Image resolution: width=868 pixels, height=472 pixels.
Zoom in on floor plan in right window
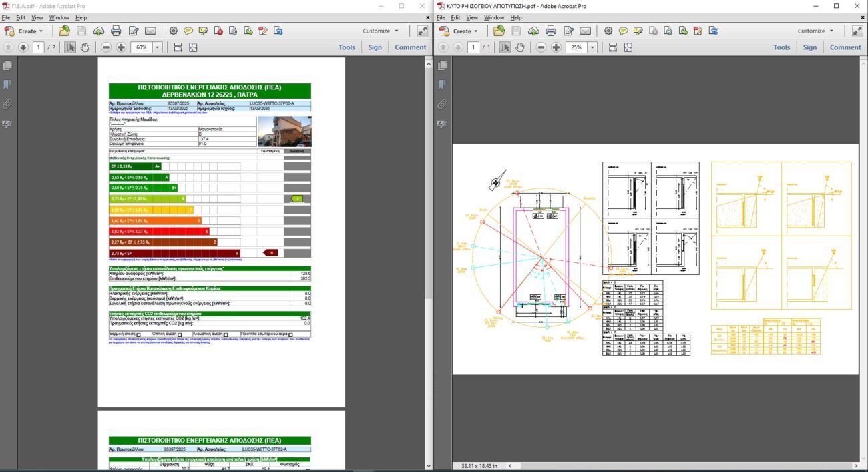pos(556,47)
